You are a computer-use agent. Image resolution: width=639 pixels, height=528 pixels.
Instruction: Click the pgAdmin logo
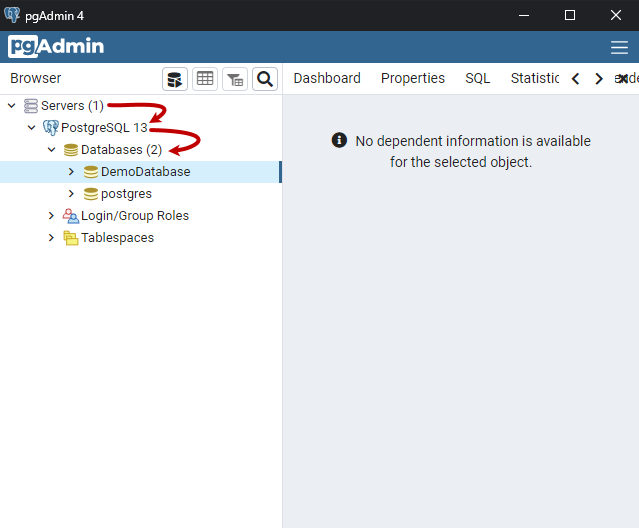click(56, 46)
